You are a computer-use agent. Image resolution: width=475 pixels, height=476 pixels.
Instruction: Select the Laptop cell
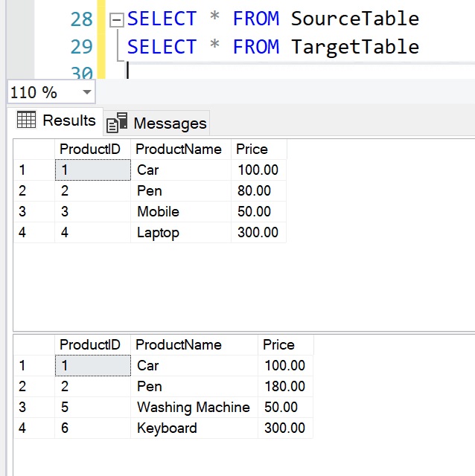point(158,233)
